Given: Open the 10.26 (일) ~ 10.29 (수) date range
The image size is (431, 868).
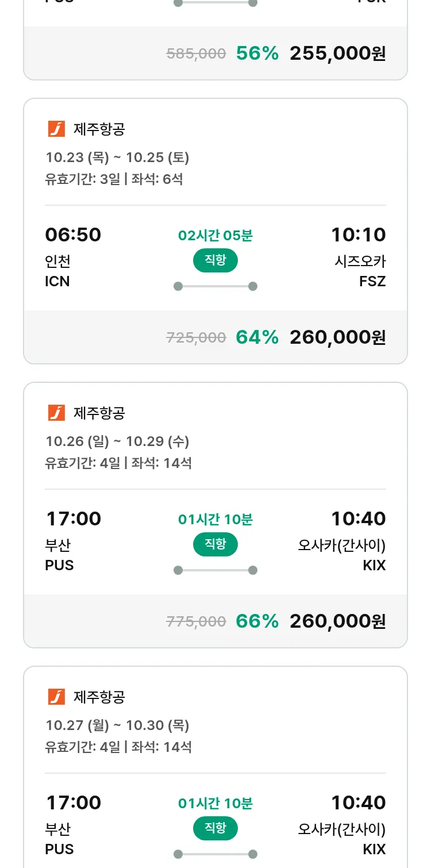Looking at the screenshot, I should [x=117, y=441].
